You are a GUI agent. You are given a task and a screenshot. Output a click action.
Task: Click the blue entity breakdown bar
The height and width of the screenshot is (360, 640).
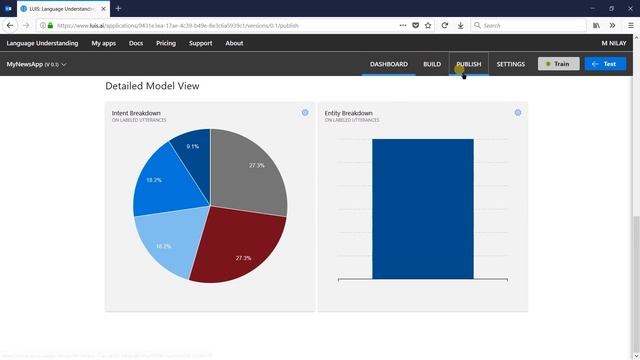pos(423,209)
